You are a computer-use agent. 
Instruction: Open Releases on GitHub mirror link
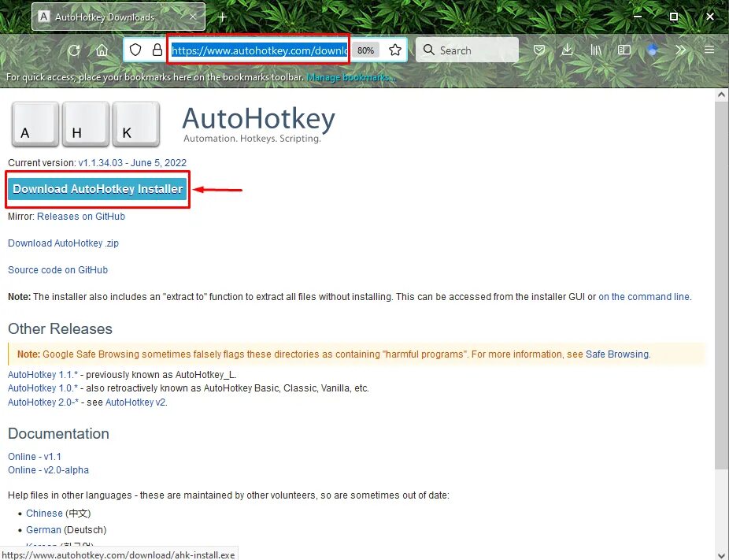[x=81, y=217]
